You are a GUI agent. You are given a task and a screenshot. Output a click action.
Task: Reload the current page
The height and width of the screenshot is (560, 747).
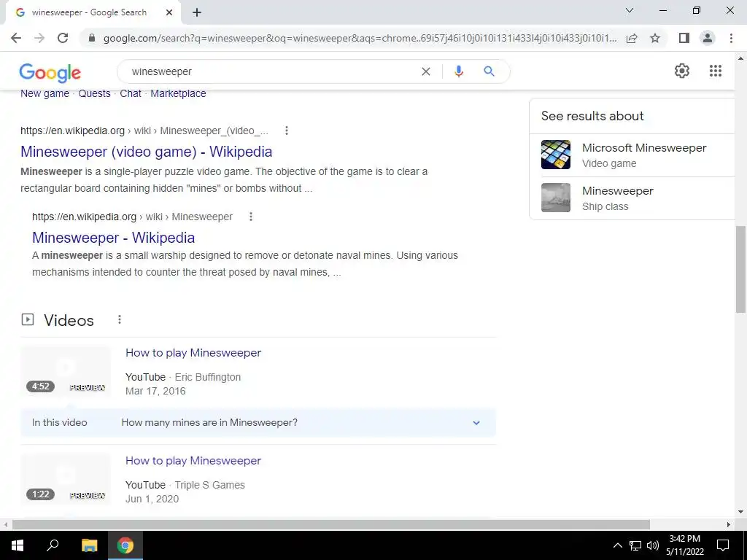click(x=63, y=38)
